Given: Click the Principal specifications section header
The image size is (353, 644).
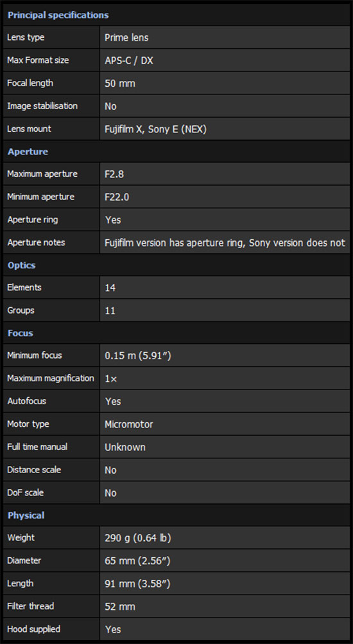Looking at the screenshot, I should (x=58, y=15).
